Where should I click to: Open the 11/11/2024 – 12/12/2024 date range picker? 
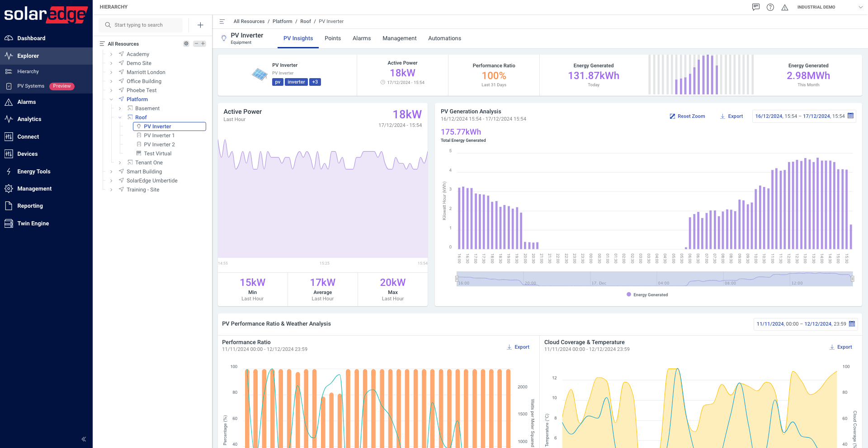point(805,324)
